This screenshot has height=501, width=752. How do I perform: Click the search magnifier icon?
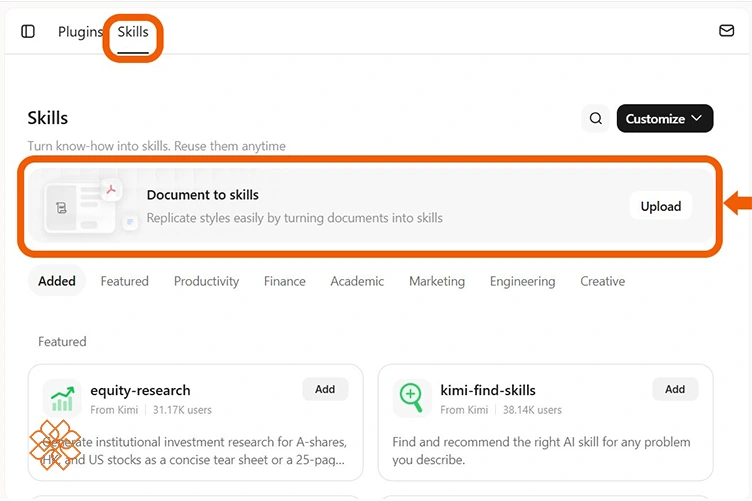click(x=595, y=118)
